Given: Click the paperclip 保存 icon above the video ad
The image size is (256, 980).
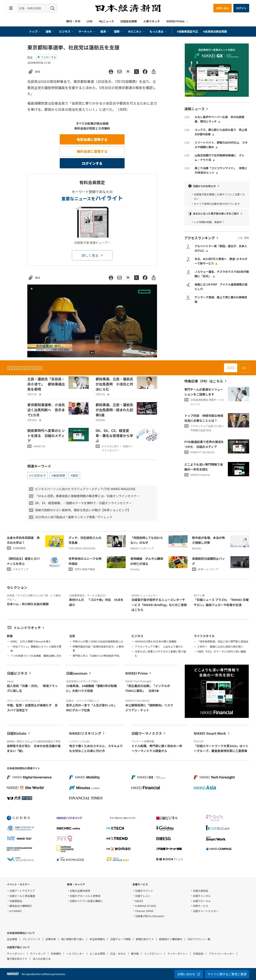Looking at the screenshot, I should click(x=31, y=278).
